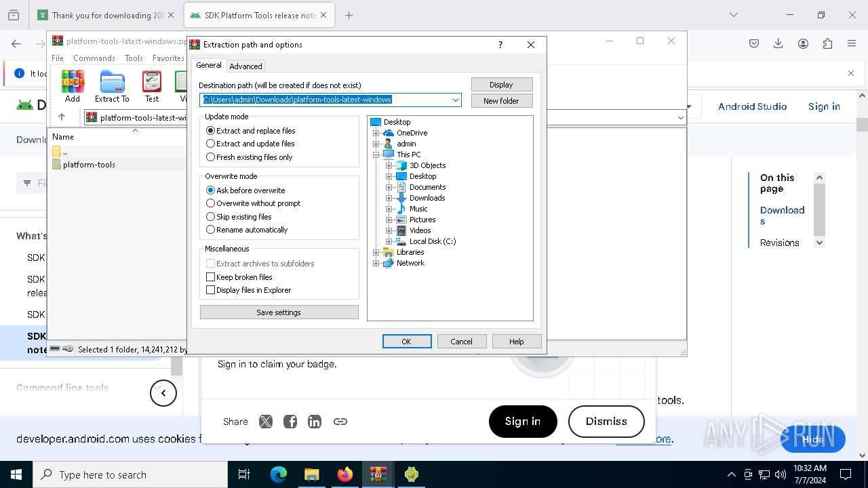
Task: Cancel the extraction dialog
Action: pos(462,342)
